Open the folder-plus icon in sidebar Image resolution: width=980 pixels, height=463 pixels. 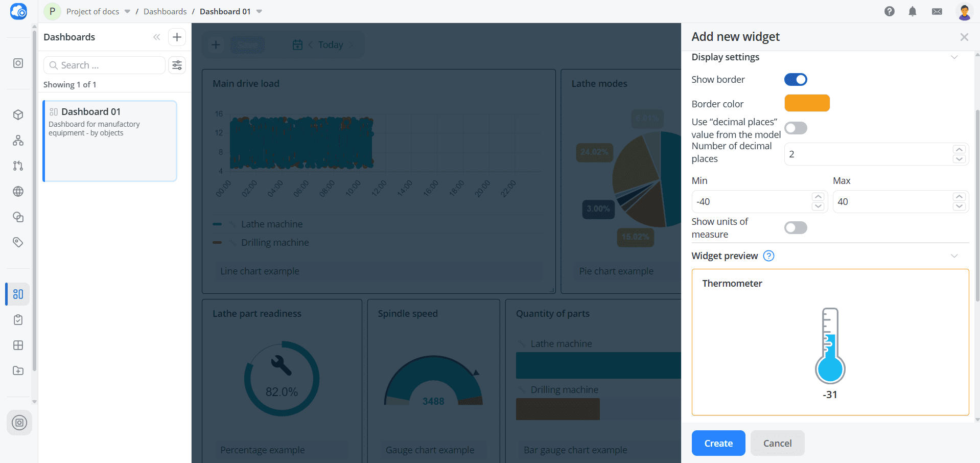(18, 371)
